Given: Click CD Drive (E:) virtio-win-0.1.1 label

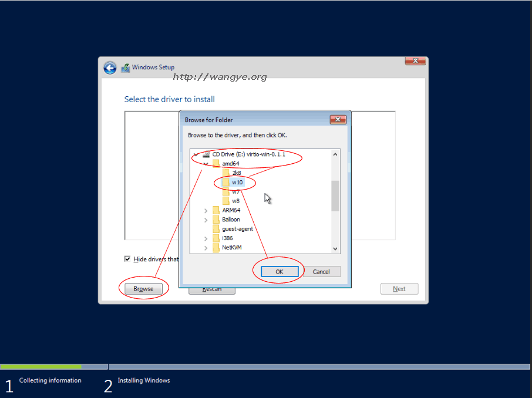Looking at the screenshot, I should pos(249,154).
